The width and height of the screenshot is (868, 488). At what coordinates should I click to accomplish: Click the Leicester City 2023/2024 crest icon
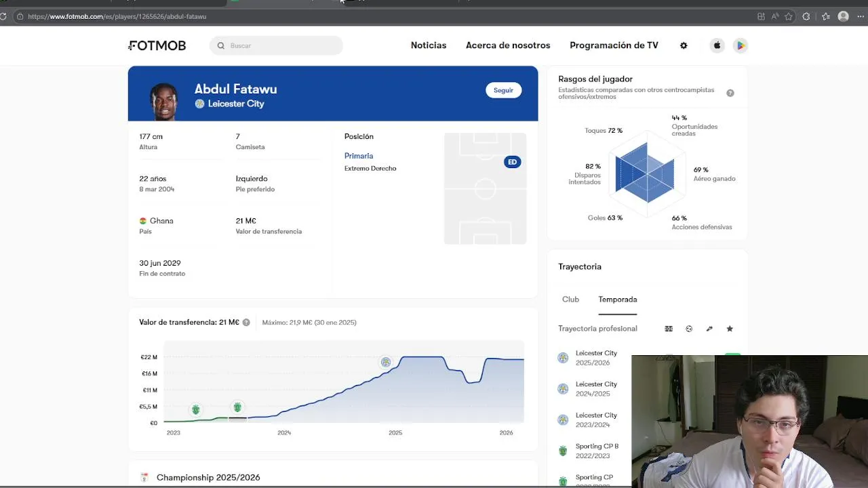click(x=563, y=420)
